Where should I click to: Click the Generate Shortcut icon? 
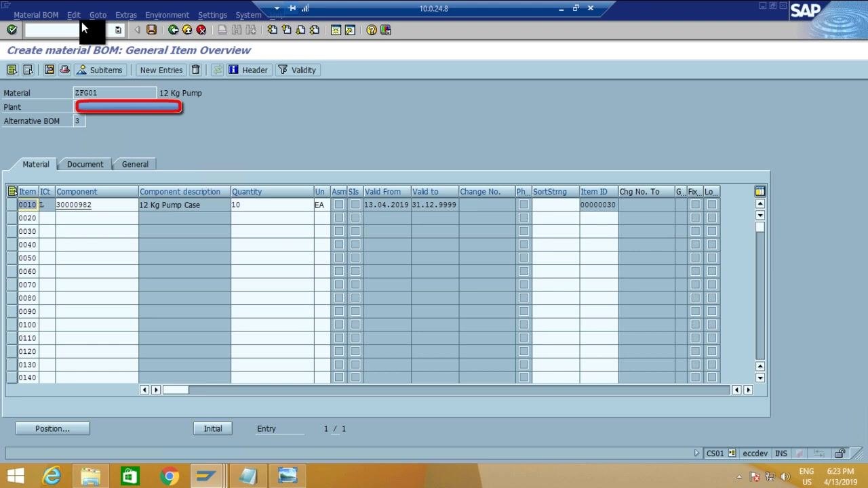click(350, 30)
